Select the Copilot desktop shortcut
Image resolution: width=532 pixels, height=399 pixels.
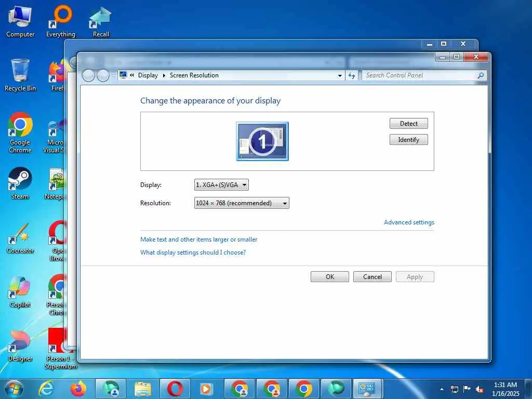pyautogui.click(x=20, y=292)
